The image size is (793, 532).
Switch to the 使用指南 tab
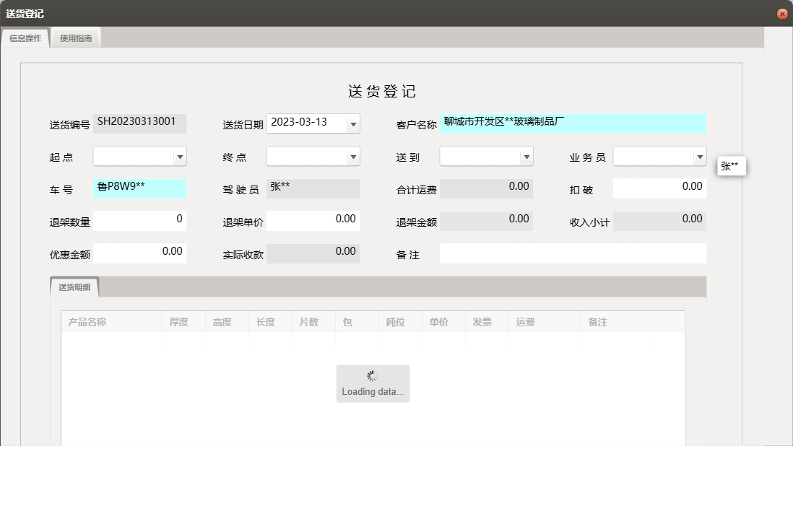[76, 38]
